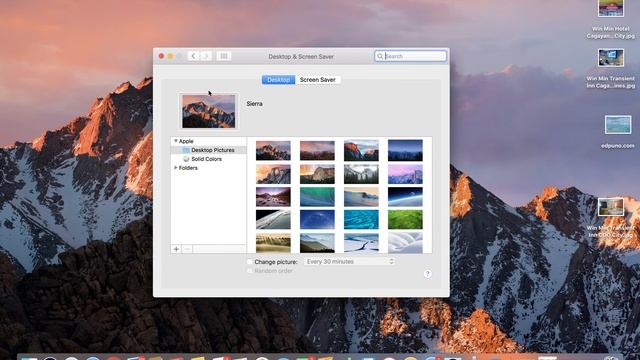Enable the Change picture checkbox
The image size is (640, 360).
coord(249,262)
